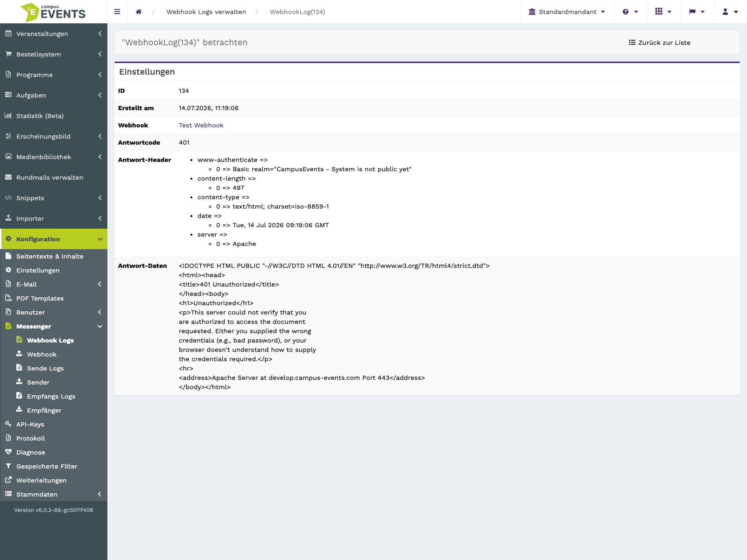Click the Veranstaltungen calendar icon

(x=8, y=33)
